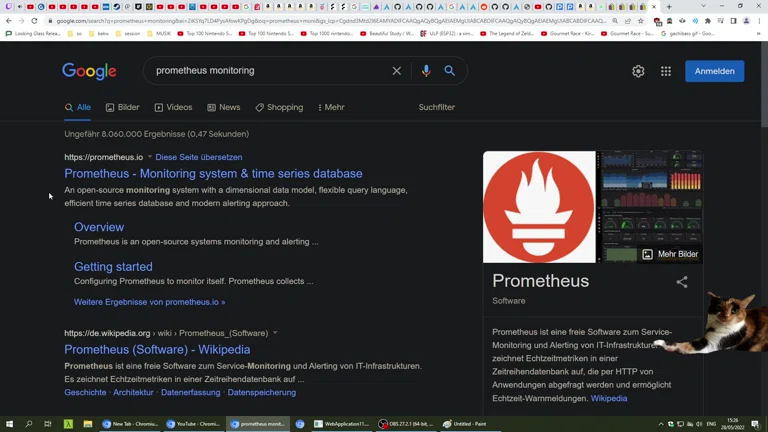Open the Getting started sitelink
Screen dimensions: 768x432
113,266
